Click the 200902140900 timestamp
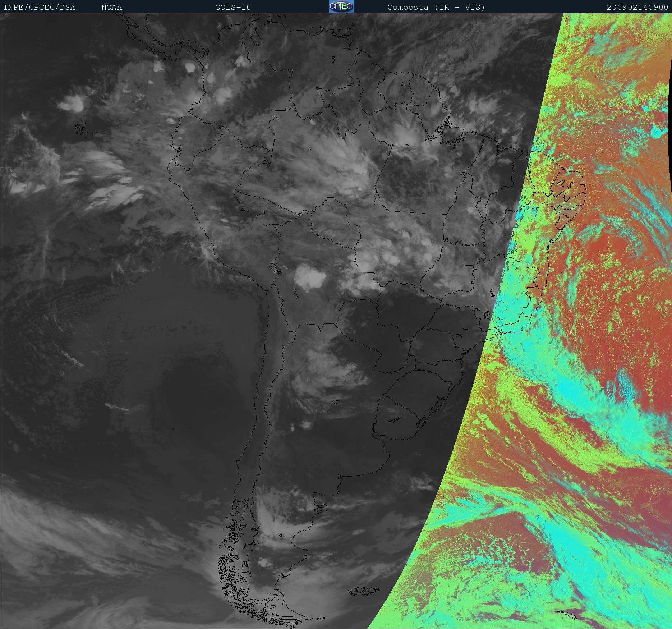 [x=638, y=7]
